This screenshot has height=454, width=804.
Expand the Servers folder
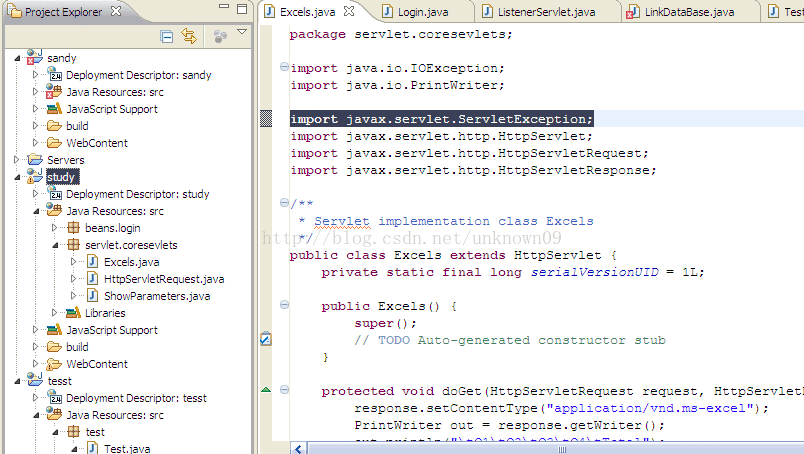coord(16,160)
